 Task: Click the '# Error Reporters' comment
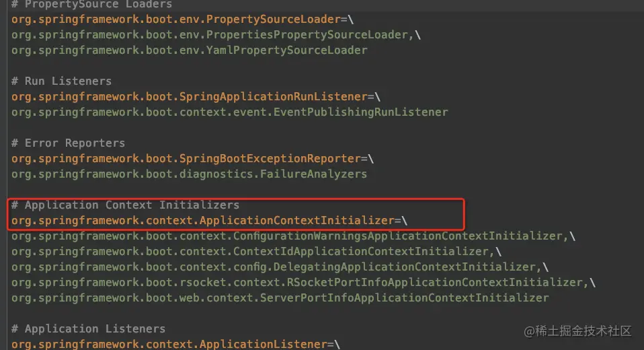click(x=68, y=143)
